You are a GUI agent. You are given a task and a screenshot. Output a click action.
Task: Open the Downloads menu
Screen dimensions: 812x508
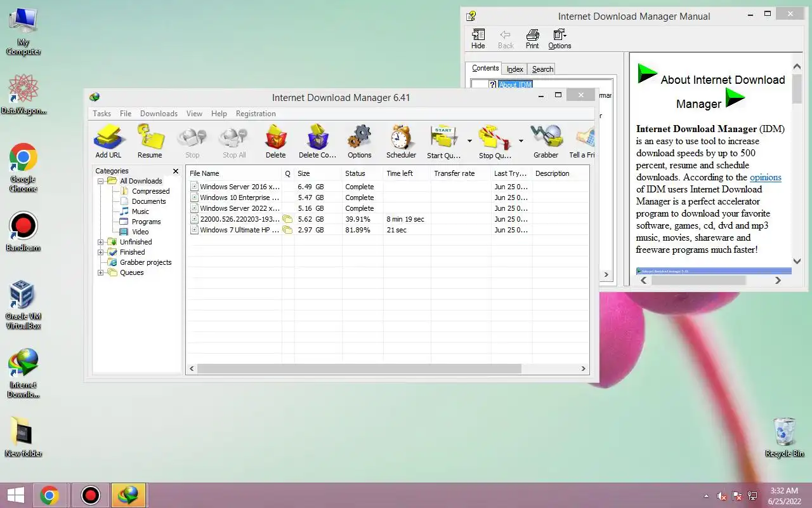[x=159, y=114]
